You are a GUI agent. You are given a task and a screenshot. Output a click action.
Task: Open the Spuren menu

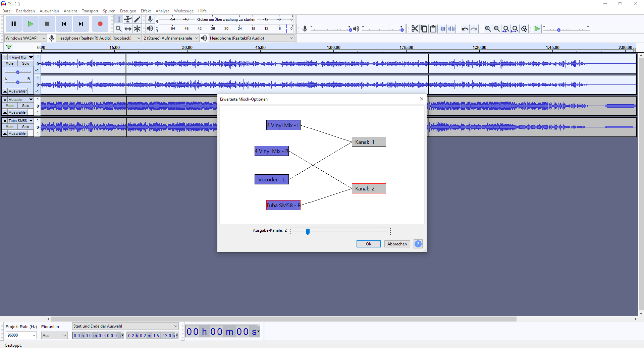coord(109,11)
